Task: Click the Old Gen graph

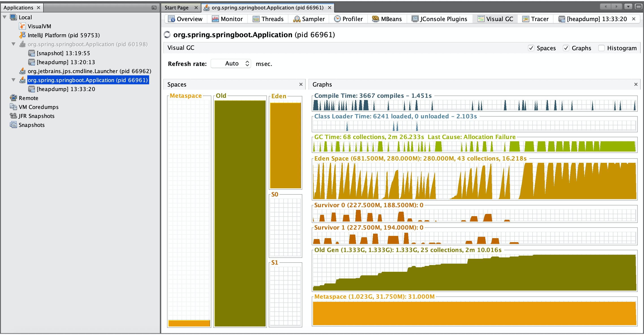Action: click(x=474, y=272)
